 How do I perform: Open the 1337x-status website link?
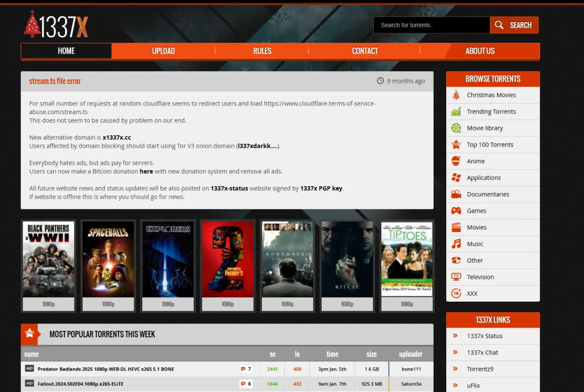coord(229,188)
